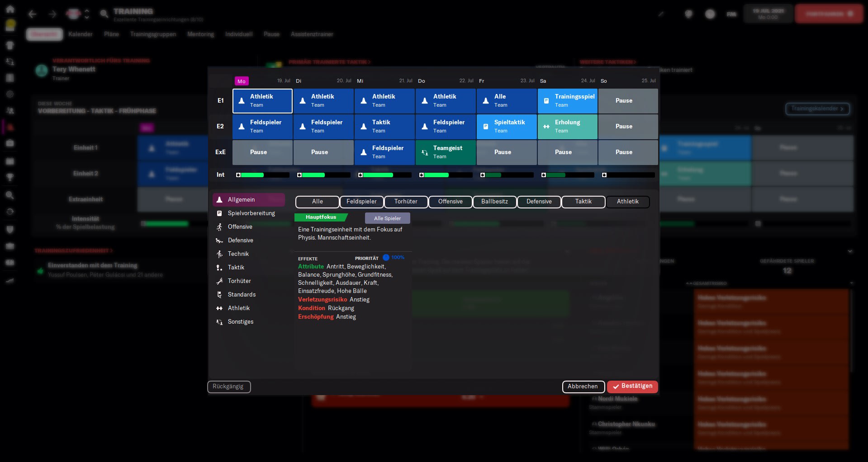Toggle Monday's intensity icon in Int row
Viewport: 868px width, 462px height.
(238, 175)
